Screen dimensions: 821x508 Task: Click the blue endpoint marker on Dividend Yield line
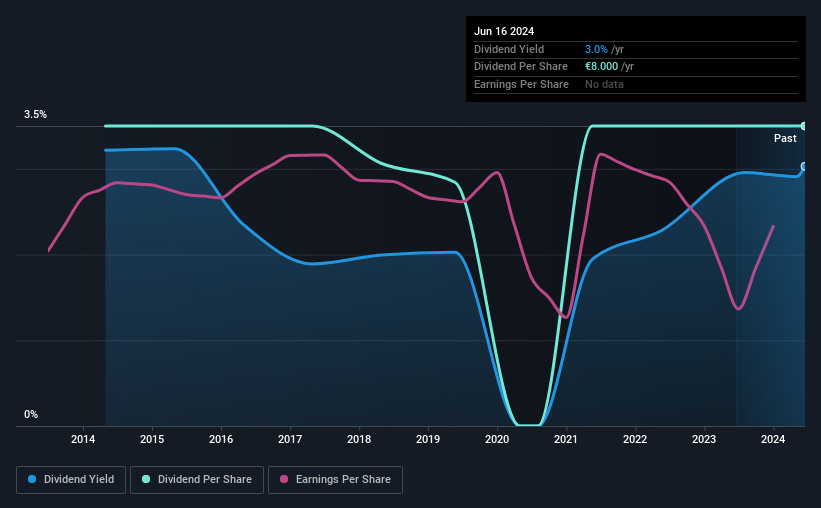(804, 167)
